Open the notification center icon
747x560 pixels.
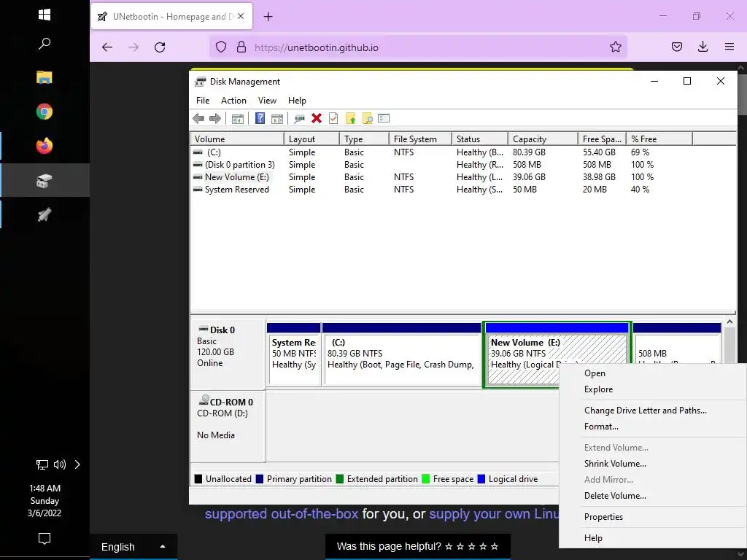pyautogui.click(x=44, y=539)
